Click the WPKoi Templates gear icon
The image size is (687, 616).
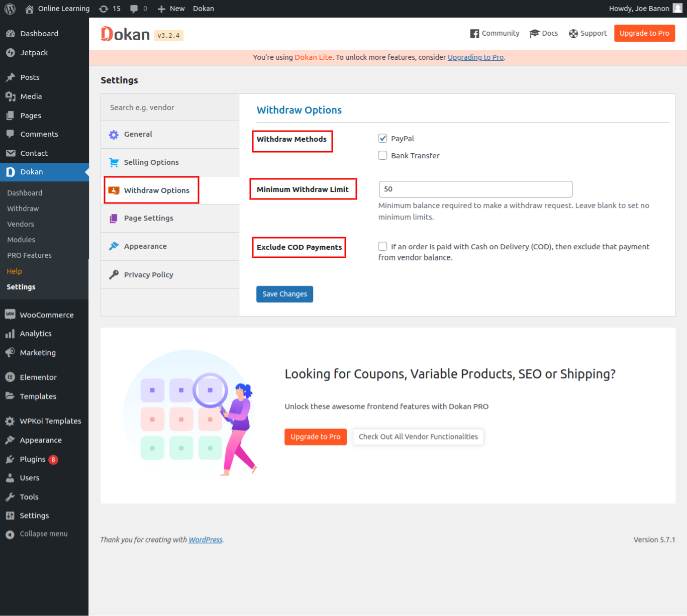(x=10, y=421)
